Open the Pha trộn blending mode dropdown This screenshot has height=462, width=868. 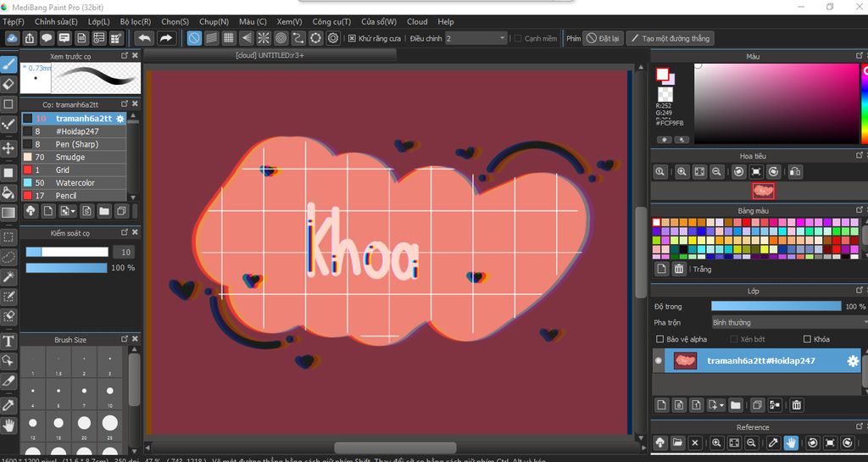[x=789, y=322]
